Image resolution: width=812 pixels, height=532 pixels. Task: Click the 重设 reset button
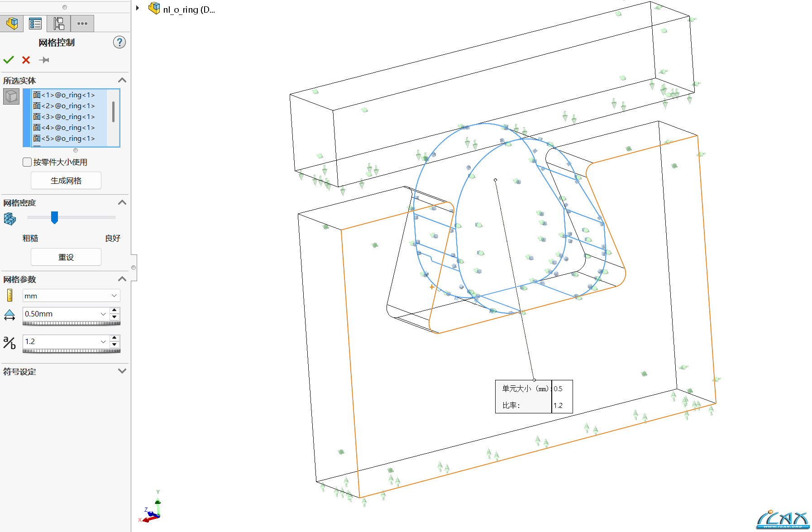[66, 257]
